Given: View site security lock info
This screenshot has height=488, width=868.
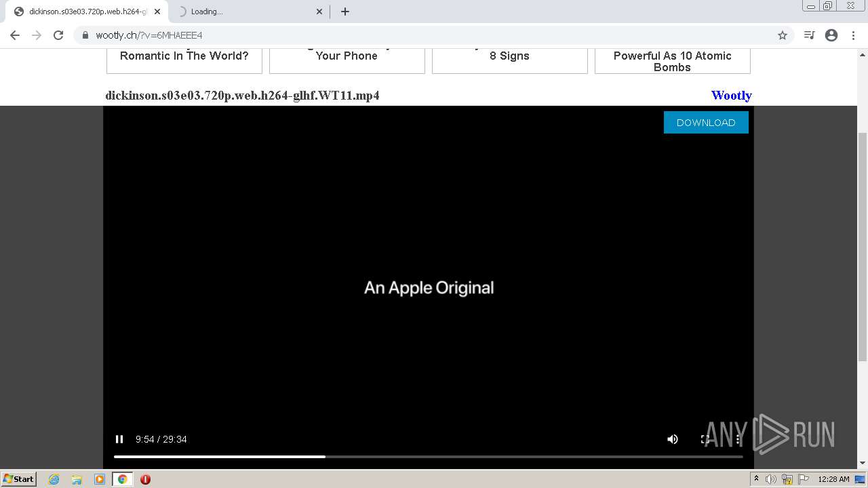Looking at the screenshot, I should [x=85, y=35].
